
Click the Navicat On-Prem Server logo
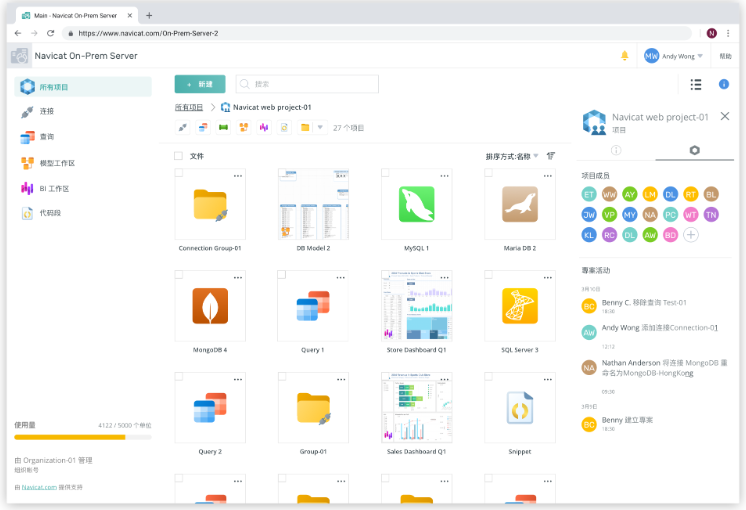click(20, 56)
